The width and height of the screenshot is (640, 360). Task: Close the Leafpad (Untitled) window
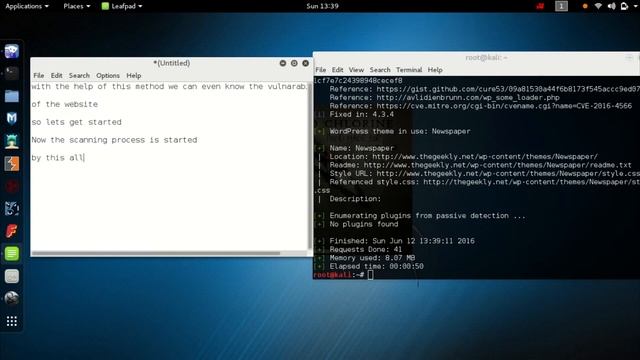[x=306, y=63]
